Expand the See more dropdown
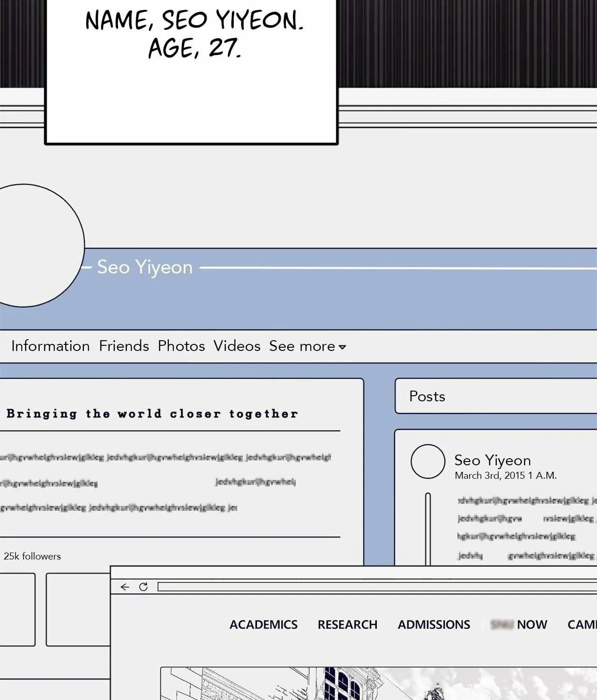 (307, 346)
